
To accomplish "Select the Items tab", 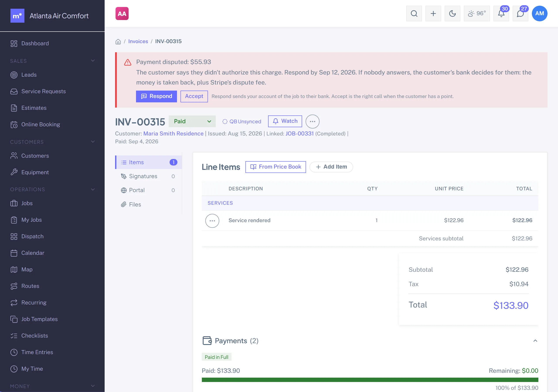I will [149, 162].
